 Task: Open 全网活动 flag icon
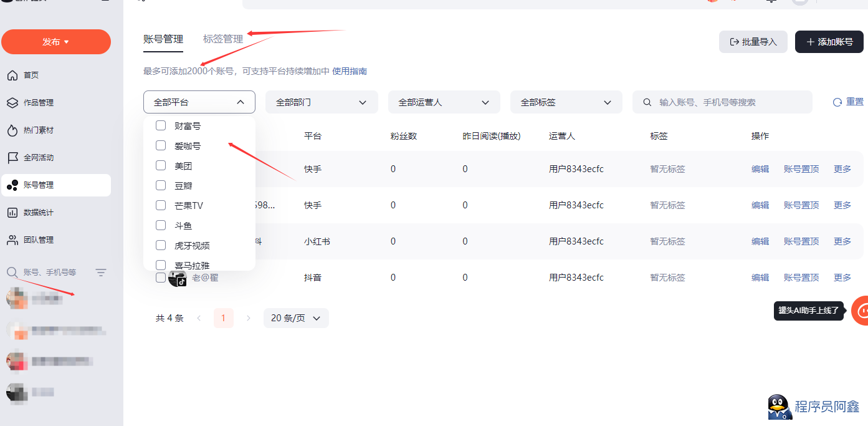coord(12,158)
